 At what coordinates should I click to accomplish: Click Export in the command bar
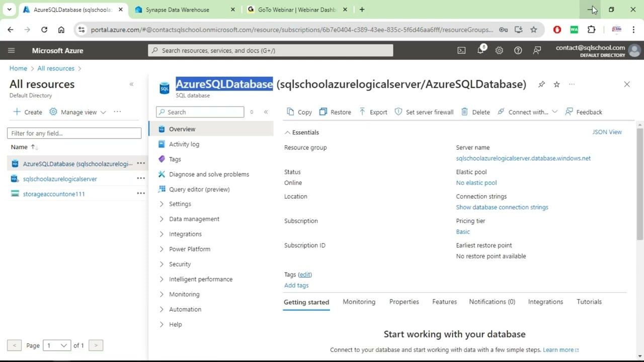[373, 112]
